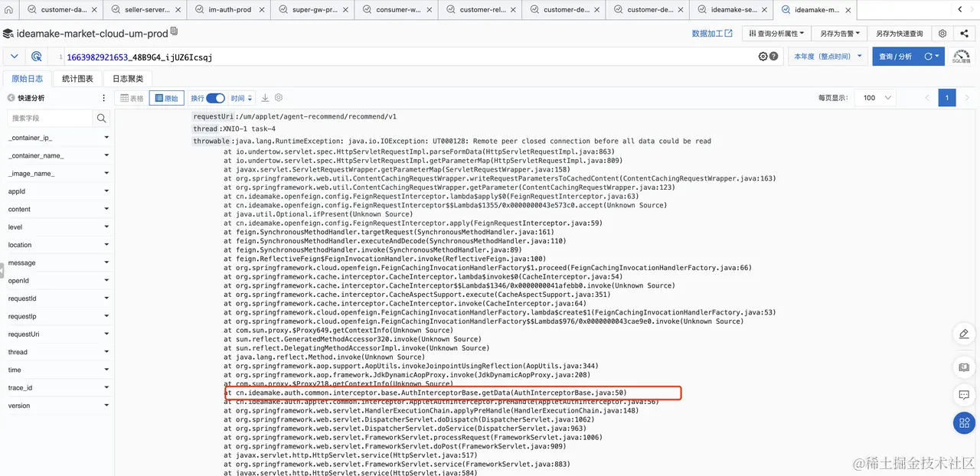Switch to the statistics chart tab
This screenshot has width=980, height=476.
pyautogui.click(x=77, y=79)
